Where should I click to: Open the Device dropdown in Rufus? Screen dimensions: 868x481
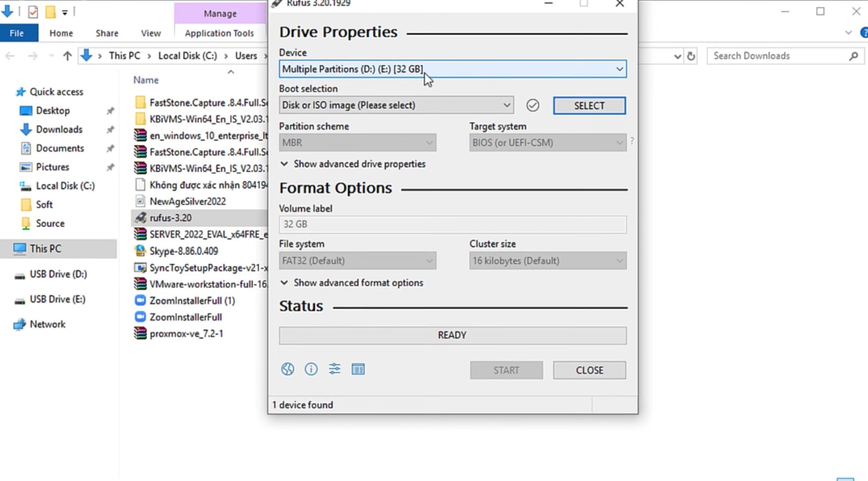[453, 69]
